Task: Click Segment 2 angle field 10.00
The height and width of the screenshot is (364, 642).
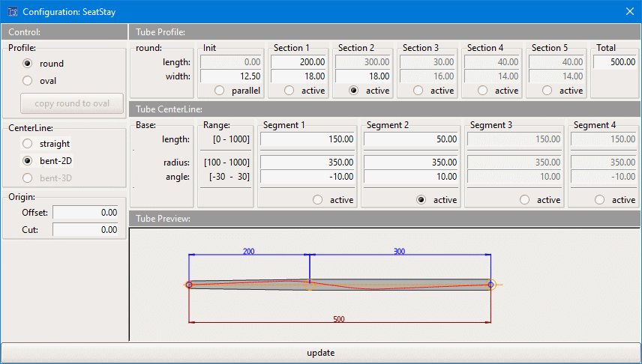Action: click(x=412, y=177)
